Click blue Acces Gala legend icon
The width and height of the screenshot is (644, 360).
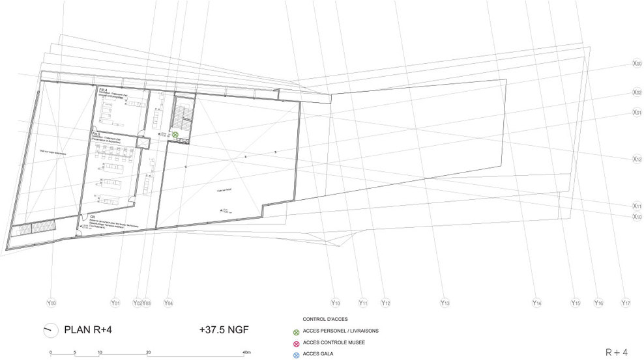(x=297, y=355)
